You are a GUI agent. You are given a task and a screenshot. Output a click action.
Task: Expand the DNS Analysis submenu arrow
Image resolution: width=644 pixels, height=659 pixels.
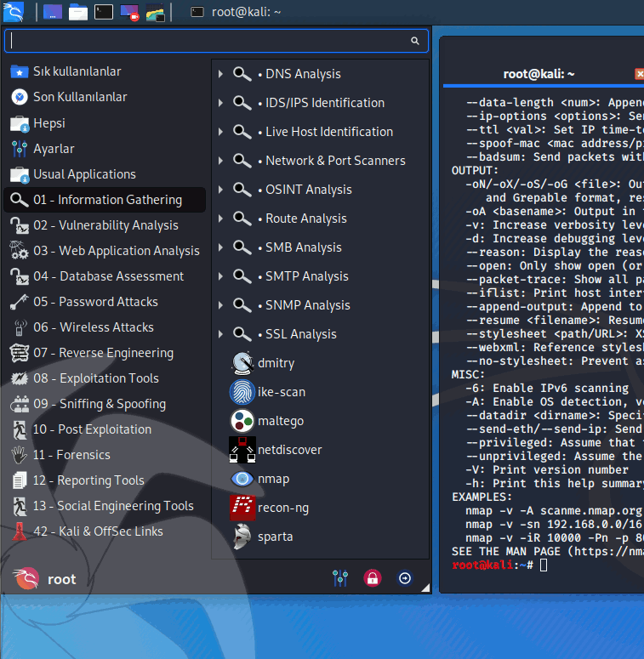(220, 74)
